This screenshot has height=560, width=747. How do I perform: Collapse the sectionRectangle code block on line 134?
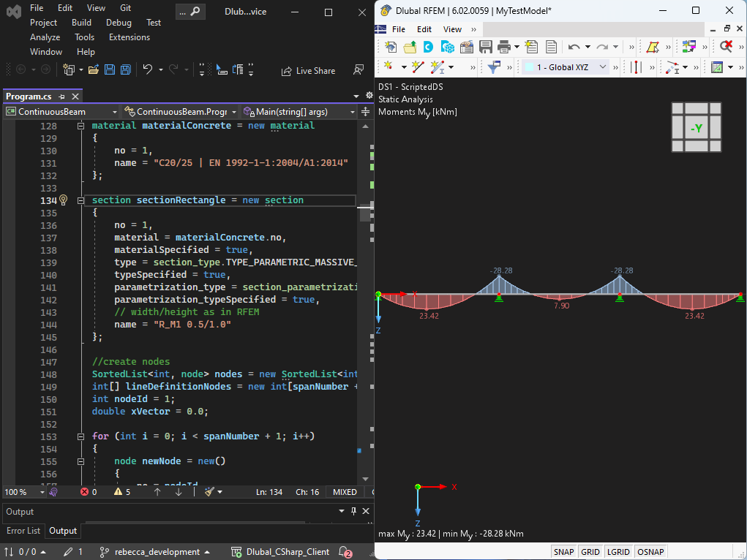coord(80,200)
